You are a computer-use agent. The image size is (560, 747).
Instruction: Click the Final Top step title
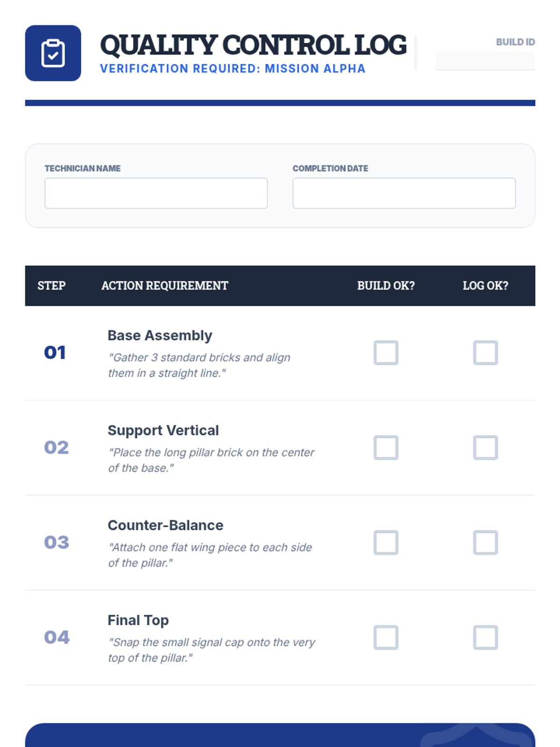pyautogui.click(x=138, y=620)
